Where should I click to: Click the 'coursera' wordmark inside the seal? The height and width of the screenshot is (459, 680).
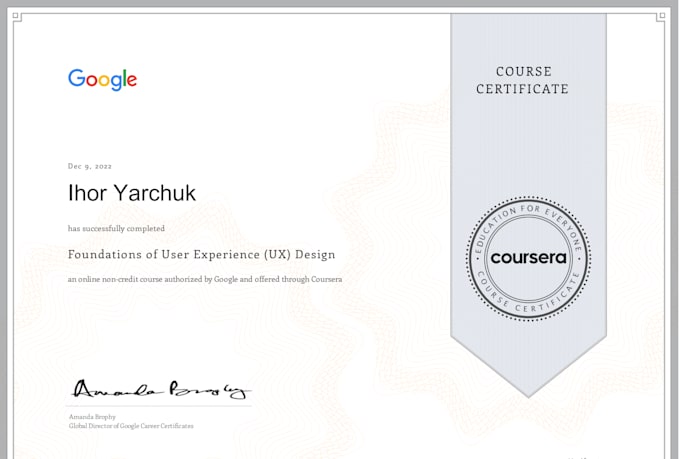click(x=528, y=258)
